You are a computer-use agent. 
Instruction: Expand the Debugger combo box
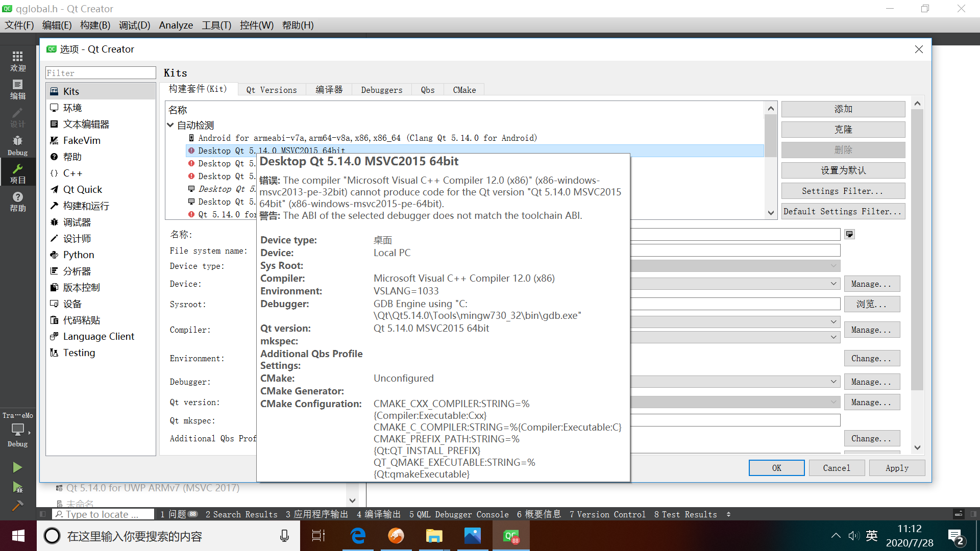click(833, 382)
